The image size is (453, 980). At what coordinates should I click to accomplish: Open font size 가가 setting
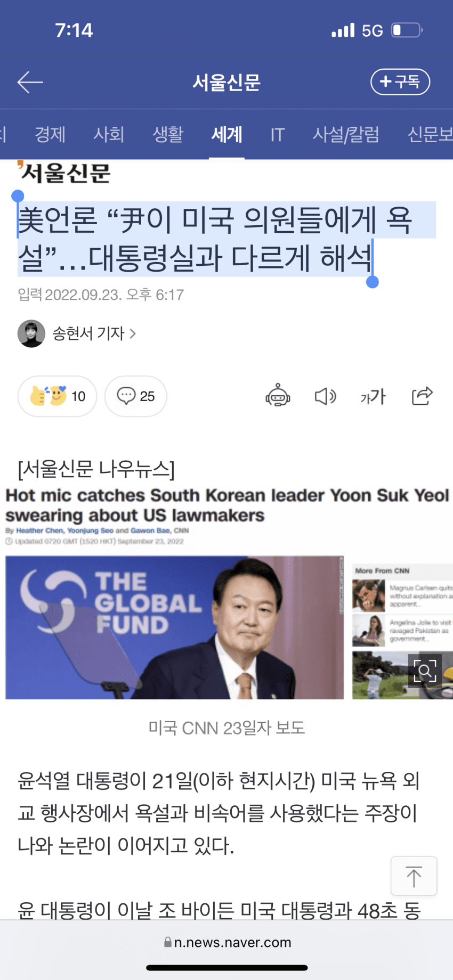click(373, 396)
